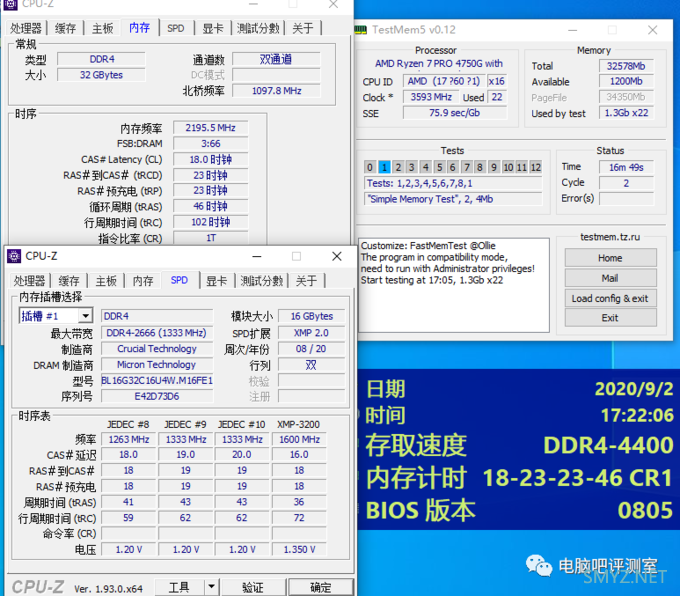Click the CAS# Latency value 18.0 时钟
The width and height of the screenshot is (680, 596).
tap(210, 160)
